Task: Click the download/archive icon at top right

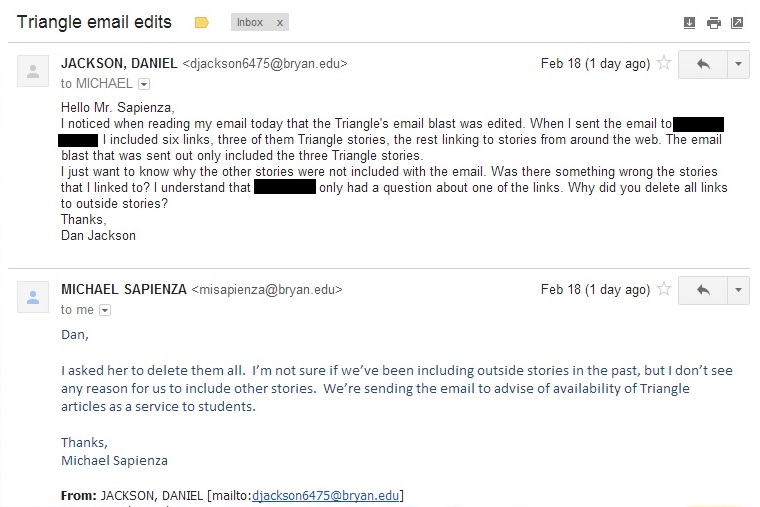Action: click(689, 22)
